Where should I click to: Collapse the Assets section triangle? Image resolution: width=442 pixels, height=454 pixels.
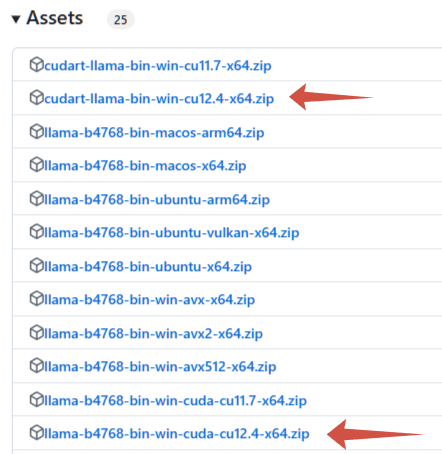(x=16, y=19)
